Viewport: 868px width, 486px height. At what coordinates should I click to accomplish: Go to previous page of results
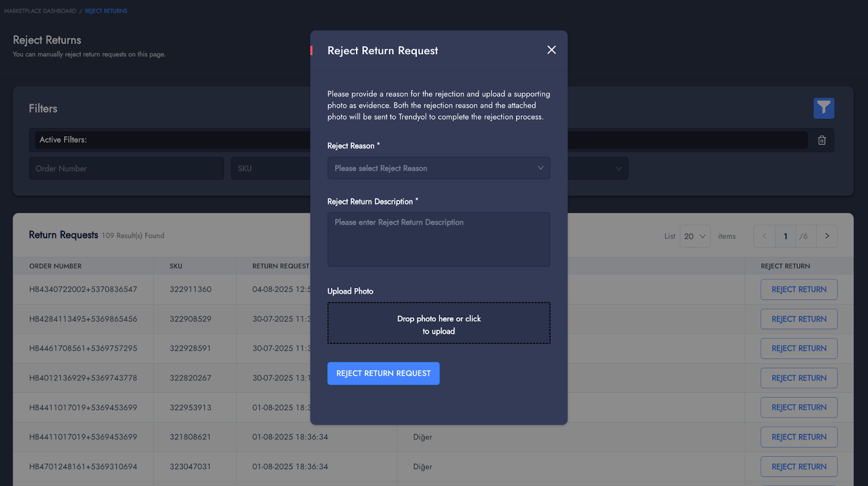pos(764,236)
